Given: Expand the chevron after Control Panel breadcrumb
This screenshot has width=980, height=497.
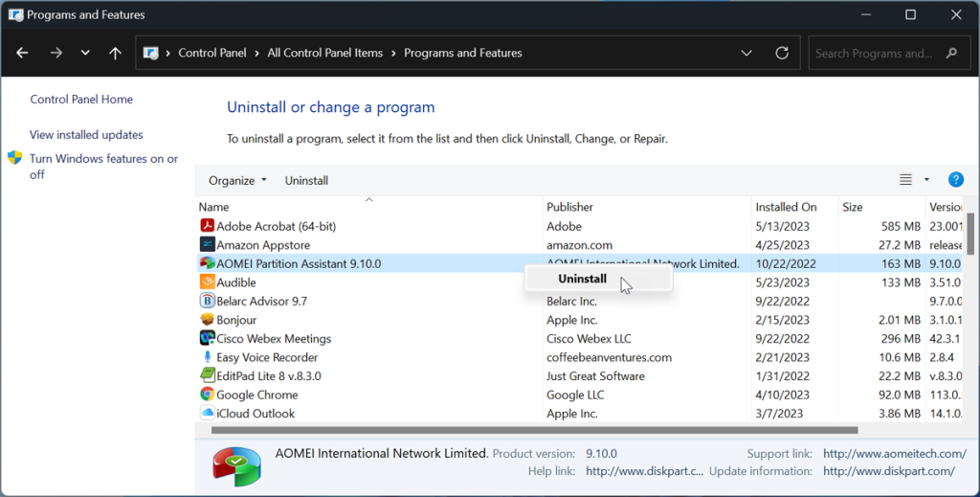Looking at the screenshot, I should click(x=256, y=53).
